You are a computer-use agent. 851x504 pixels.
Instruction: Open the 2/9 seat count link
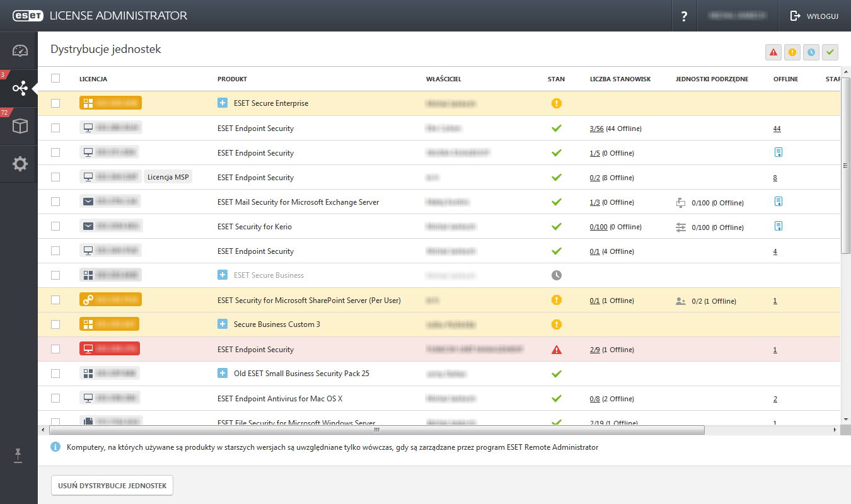pyautogui.click(x=594, y=350)
